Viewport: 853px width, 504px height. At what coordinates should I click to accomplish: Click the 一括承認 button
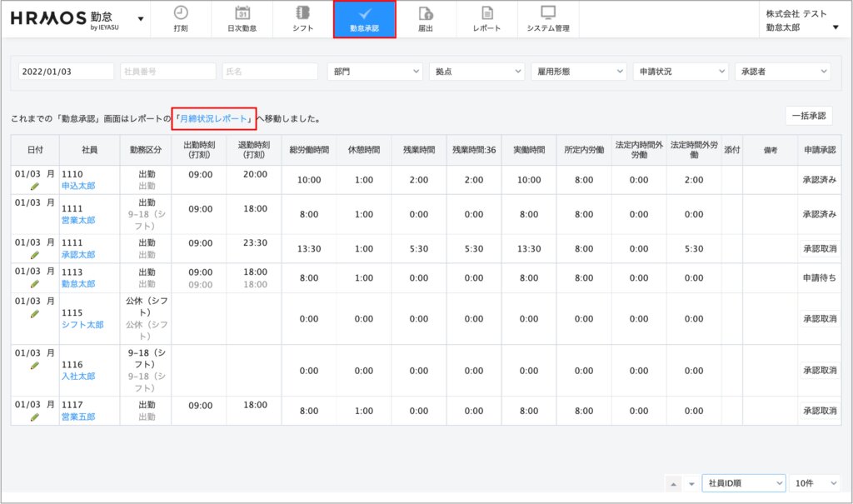pyautogui.click(x=808, y=116)
